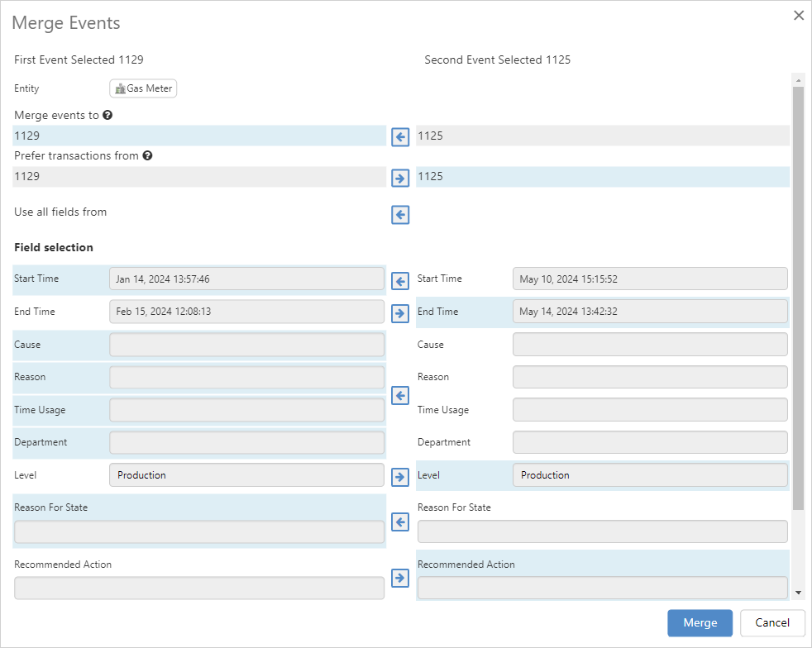Close the Merge Events dialog

(798, 16)
